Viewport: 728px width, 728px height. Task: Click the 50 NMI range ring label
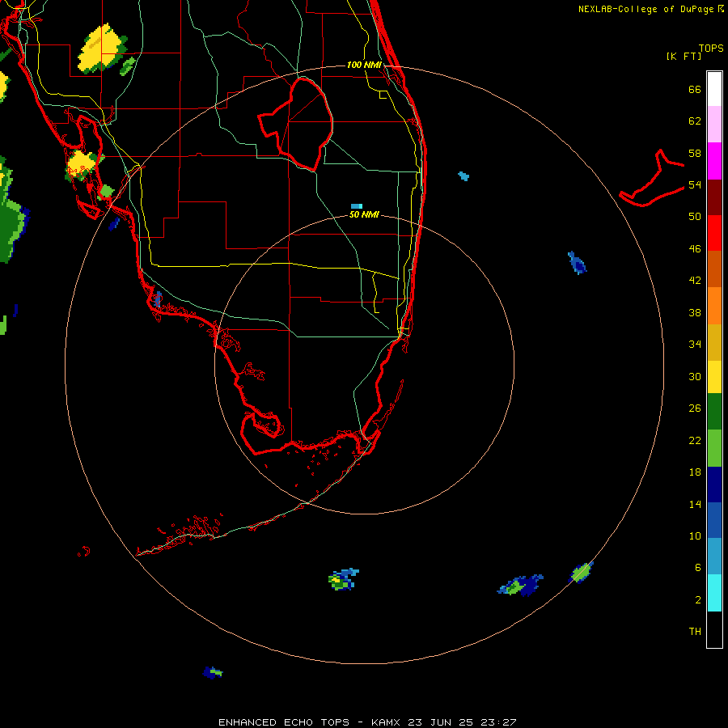[x=364, y=214]
